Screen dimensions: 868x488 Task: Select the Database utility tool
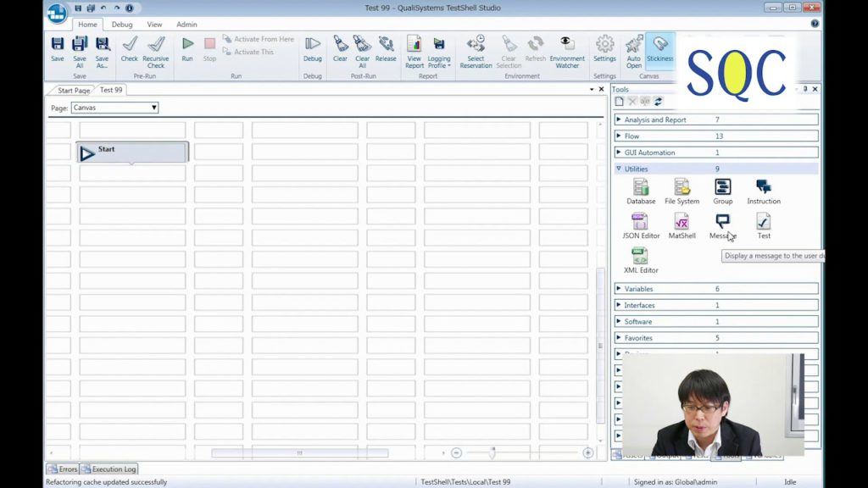click(x=641, y=191)
